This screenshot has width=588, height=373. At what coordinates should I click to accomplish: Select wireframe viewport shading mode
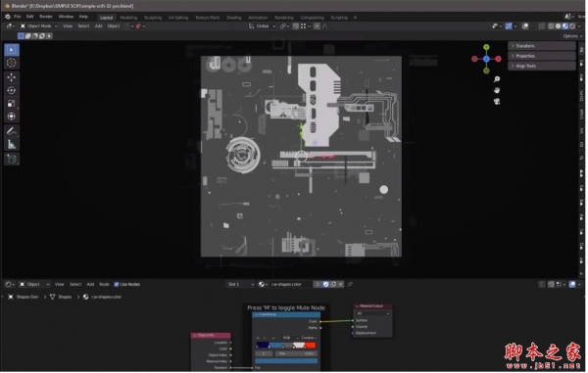point(551,26)
